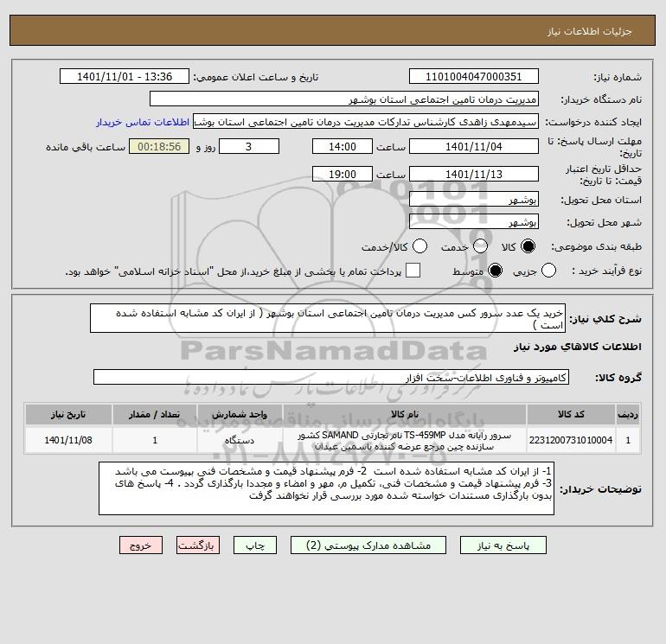Click the request creator field
666x644 pixels.
366,121
